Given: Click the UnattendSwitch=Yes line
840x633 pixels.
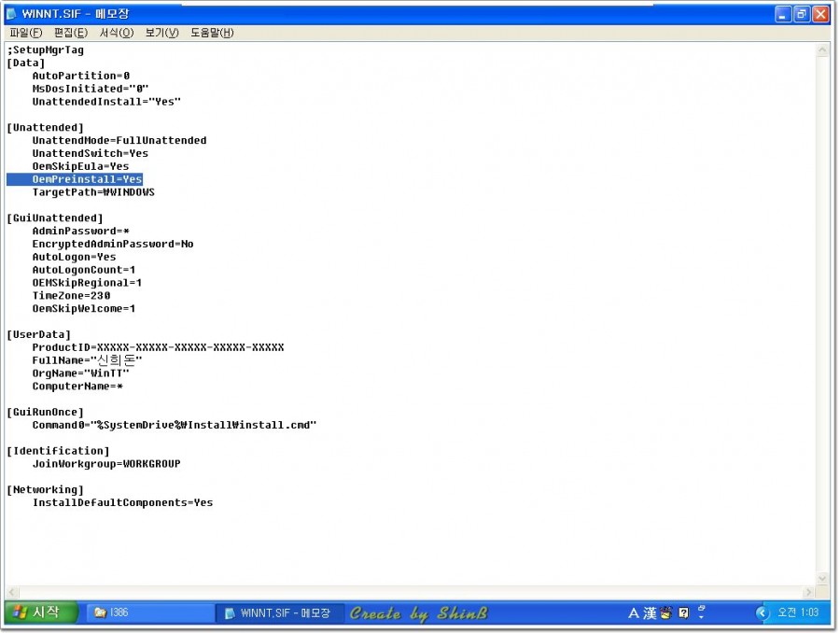Looking at the screenshot, I should click(90, 153).
